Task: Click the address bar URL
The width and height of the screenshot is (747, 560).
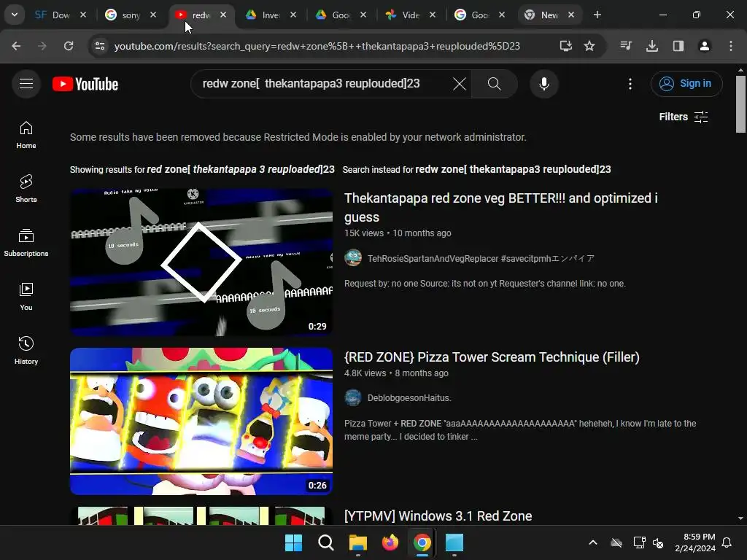Action: coord(317,46)
